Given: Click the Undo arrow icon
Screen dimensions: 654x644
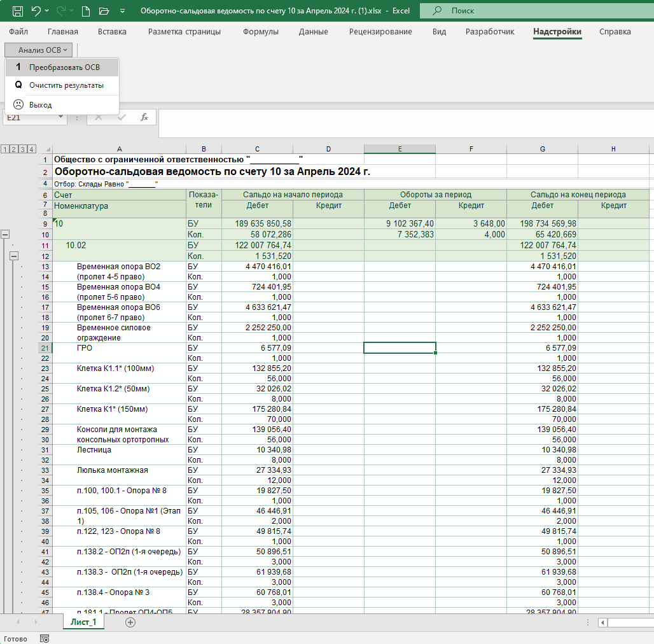Looking at the screenshot, I should 36,11.
